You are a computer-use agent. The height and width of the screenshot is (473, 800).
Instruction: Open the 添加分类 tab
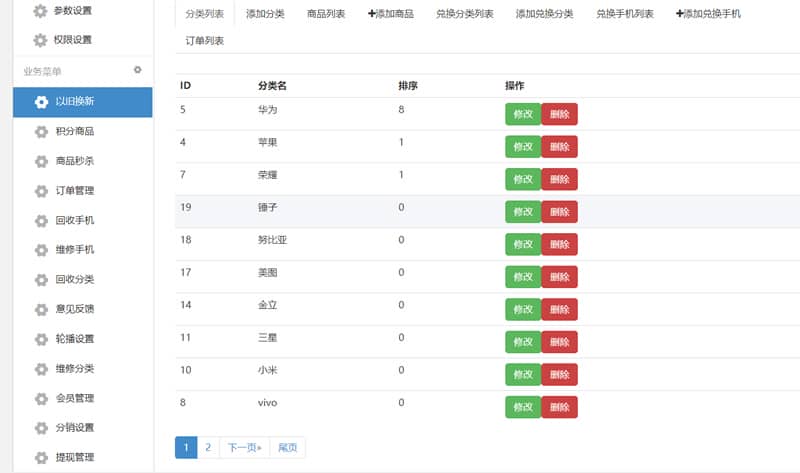(x=265, y=14)
